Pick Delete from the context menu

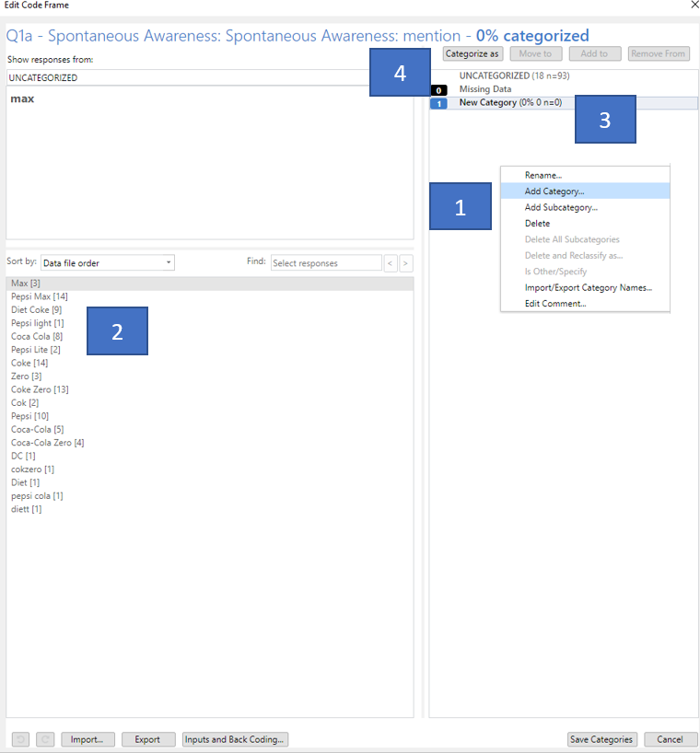585,224
